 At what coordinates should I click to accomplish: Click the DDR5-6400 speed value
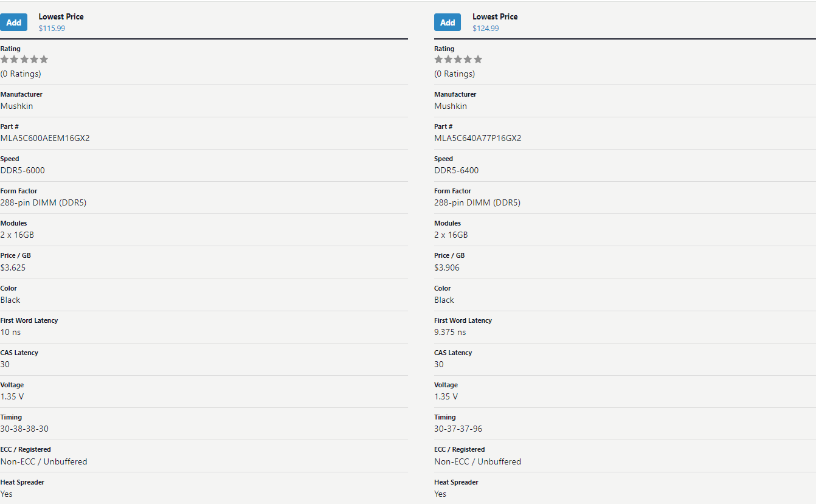pos(457,170)
